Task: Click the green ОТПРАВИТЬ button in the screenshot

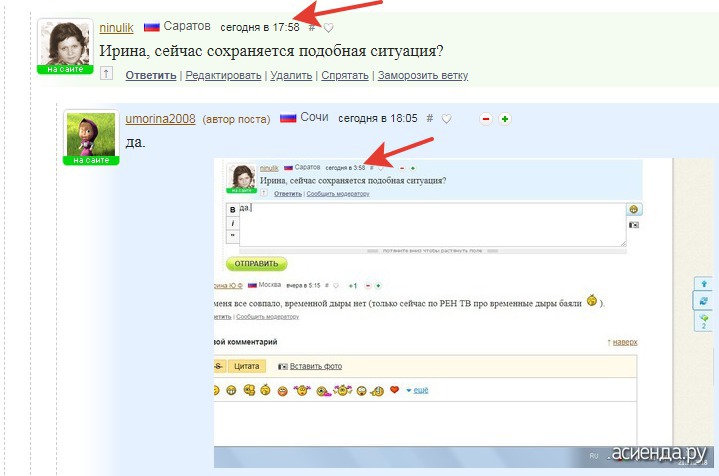Action: pyautogui.click(x=256, y=264)
